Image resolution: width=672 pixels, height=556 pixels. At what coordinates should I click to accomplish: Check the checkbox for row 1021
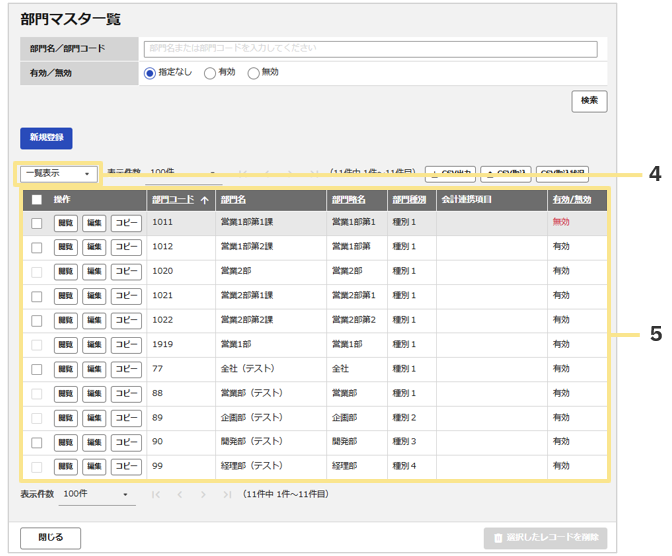click(37, 297)
